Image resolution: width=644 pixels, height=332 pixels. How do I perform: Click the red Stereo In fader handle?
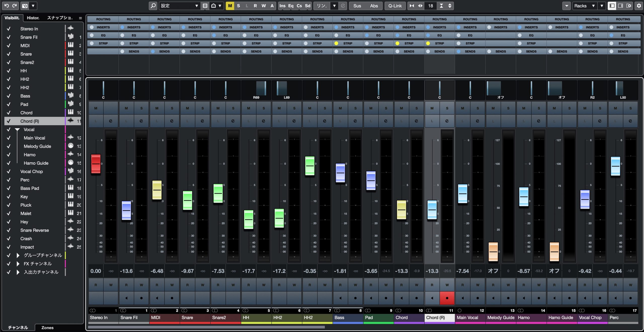click(x=96, y=164)
